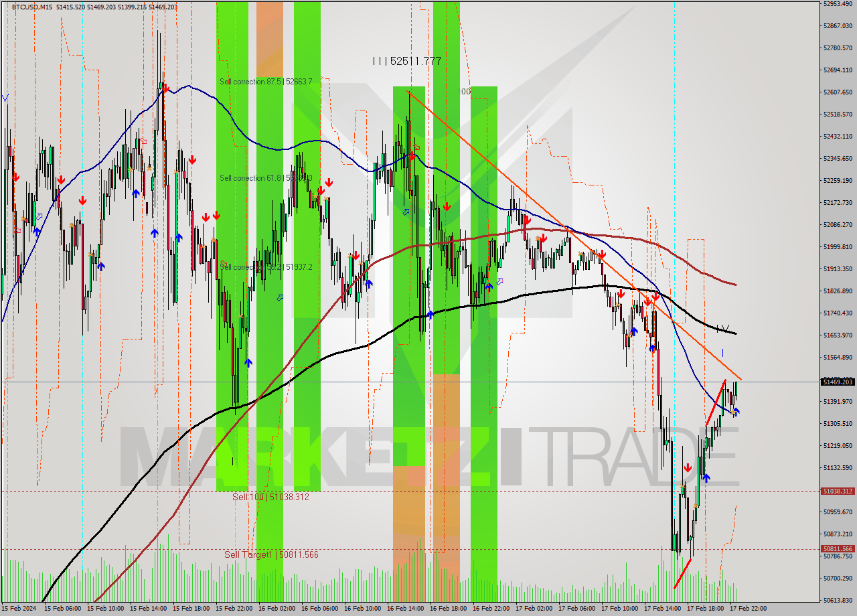
Task: Select the red 51038.312 price tag
Action: pyautogui.click(x=837, y=491)
